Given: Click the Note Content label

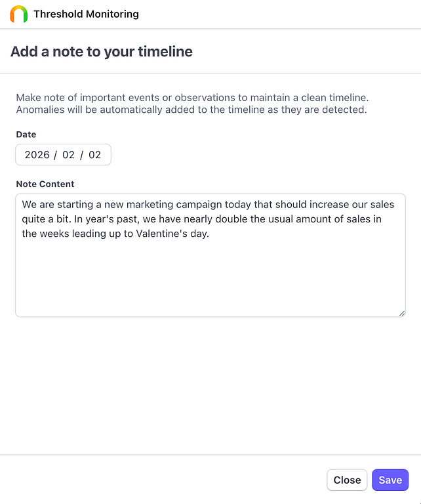Looking at the screenshot, I should 45,184.
